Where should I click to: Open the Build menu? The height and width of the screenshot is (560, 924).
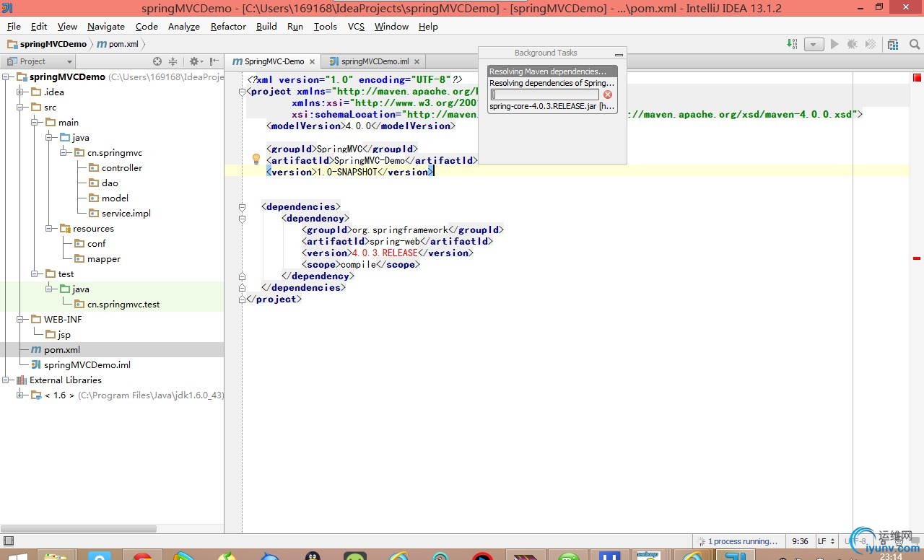(x=266, y=26)
